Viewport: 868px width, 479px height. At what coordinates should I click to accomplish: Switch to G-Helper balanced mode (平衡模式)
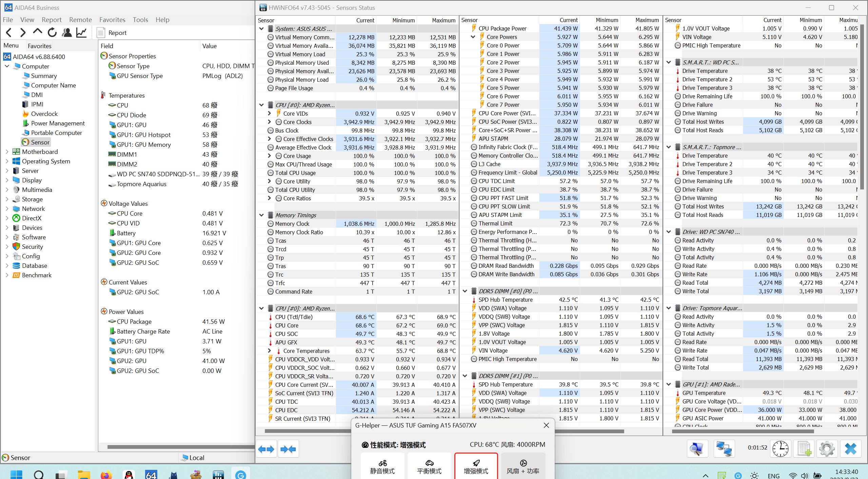[x=429, y=467]
